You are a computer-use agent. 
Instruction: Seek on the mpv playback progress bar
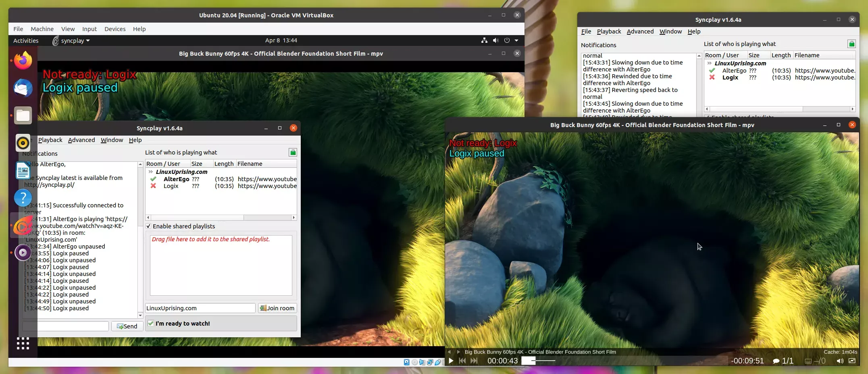(x=625, y=361)
